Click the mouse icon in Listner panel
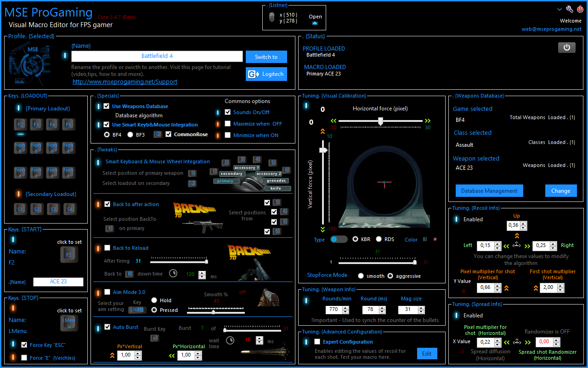Screen dimensions: 588x368 pos(272,17)
